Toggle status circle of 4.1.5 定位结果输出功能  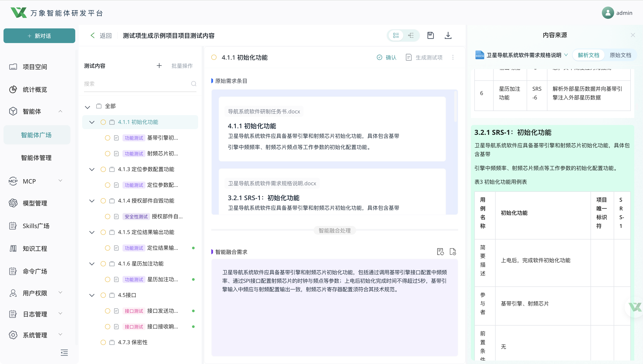[x=103, y=232]
